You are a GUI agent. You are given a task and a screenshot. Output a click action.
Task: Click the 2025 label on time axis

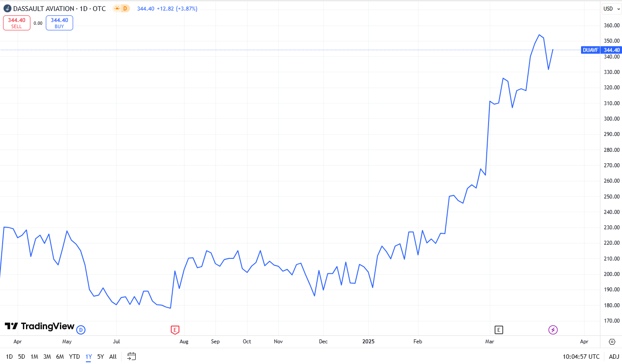pos(369,342)
